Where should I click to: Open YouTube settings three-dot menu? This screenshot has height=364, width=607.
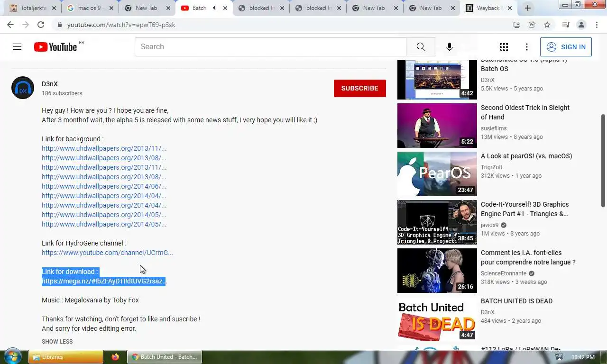526,46
